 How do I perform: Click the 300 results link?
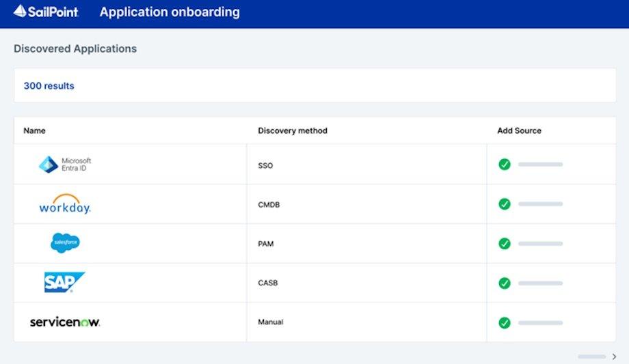pyautogui.click(x=49, y=86)
